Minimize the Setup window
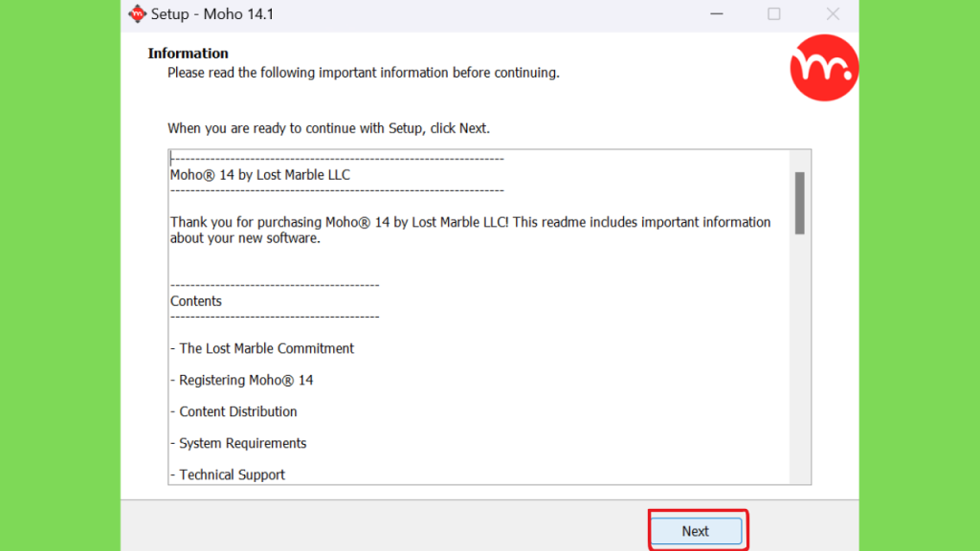 tap(716, 13)
